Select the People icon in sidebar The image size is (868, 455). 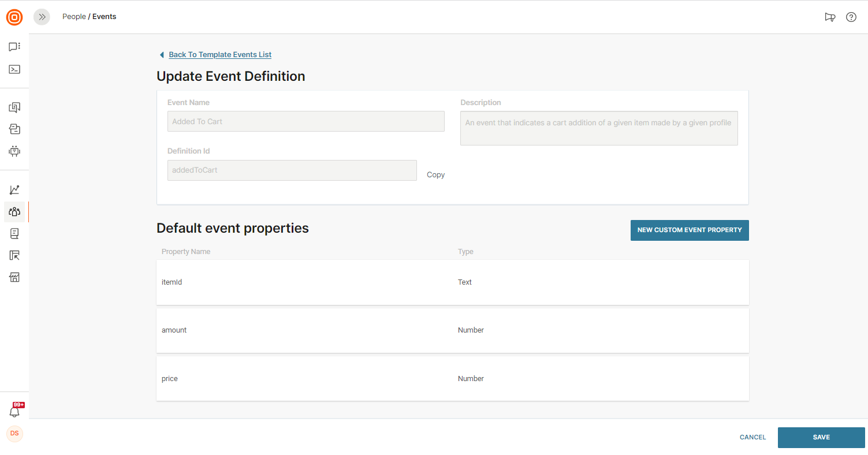[x=14, y=212]
